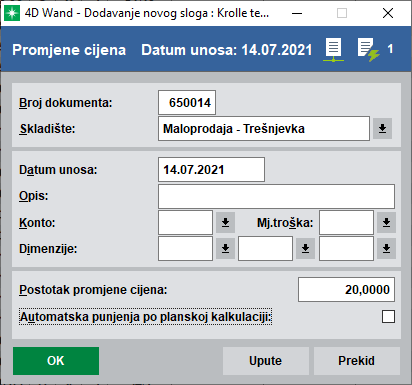This screenshot has width=412, height=385.
Task: Click the Postotak promjene cijena label
Action: click(x=93, y=290)
